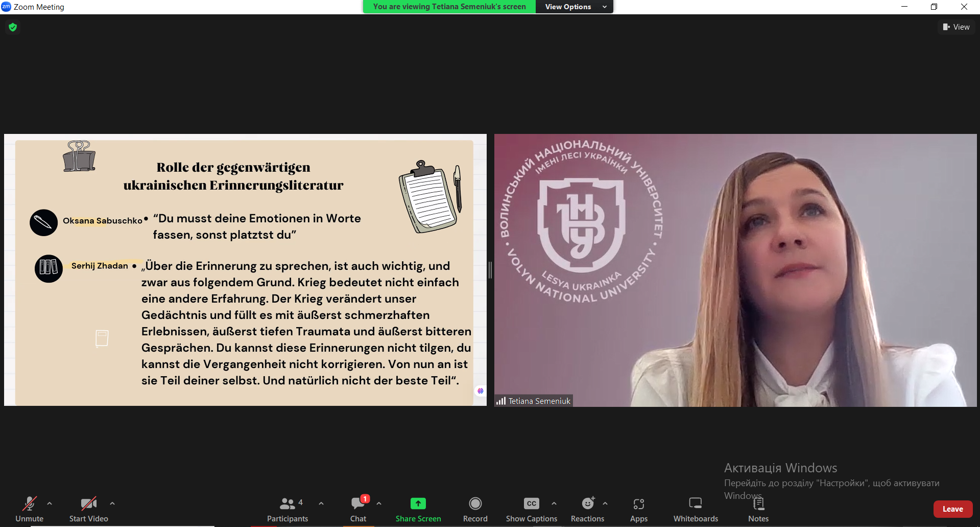Start recording with the Record button
980x527 pixels.
(x=475, y=509)
